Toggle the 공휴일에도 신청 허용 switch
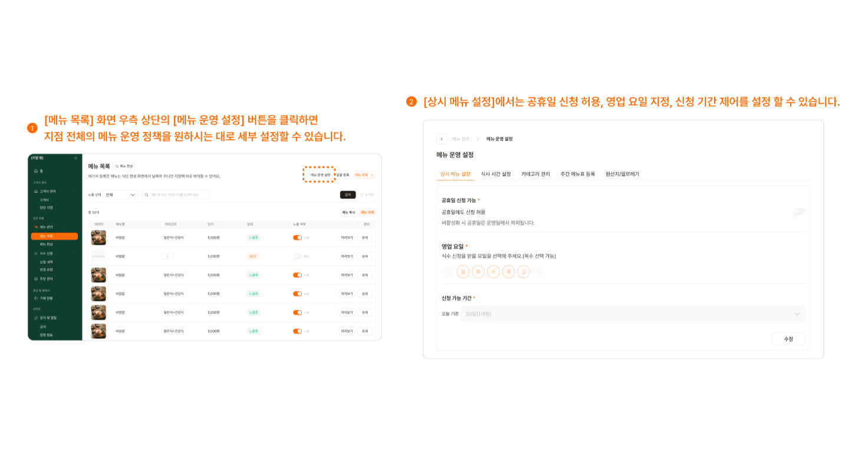This screenshot has height=453, width=868. point(799,212)
